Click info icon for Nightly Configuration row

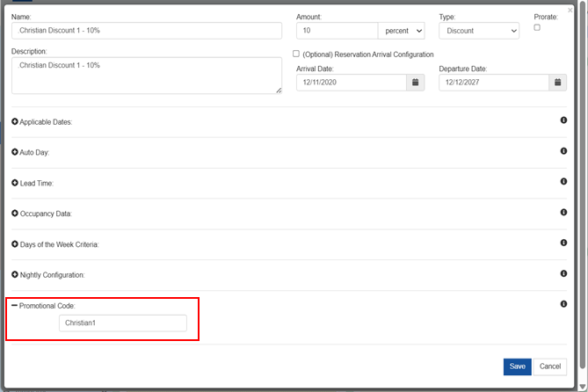[x=563, y=273]
